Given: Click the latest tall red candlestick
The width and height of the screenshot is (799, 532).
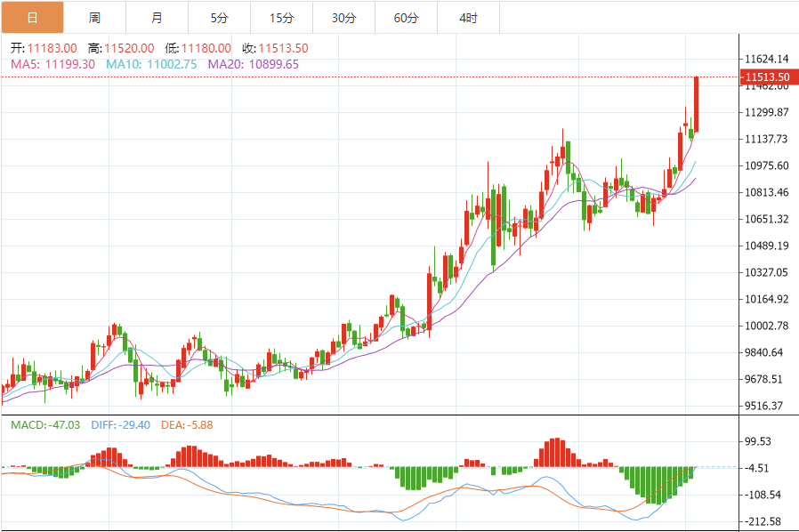Looking at the screenshot, I should point(696,105).
